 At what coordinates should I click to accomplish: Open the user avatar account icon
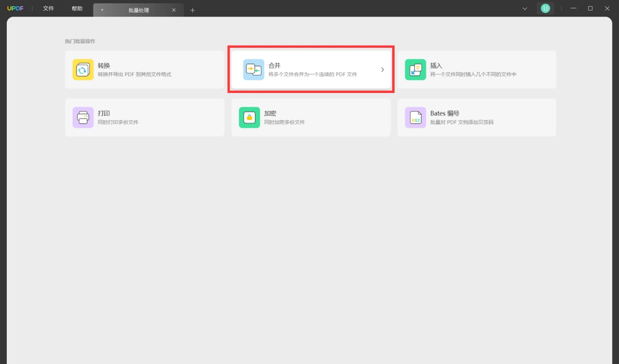545,8
